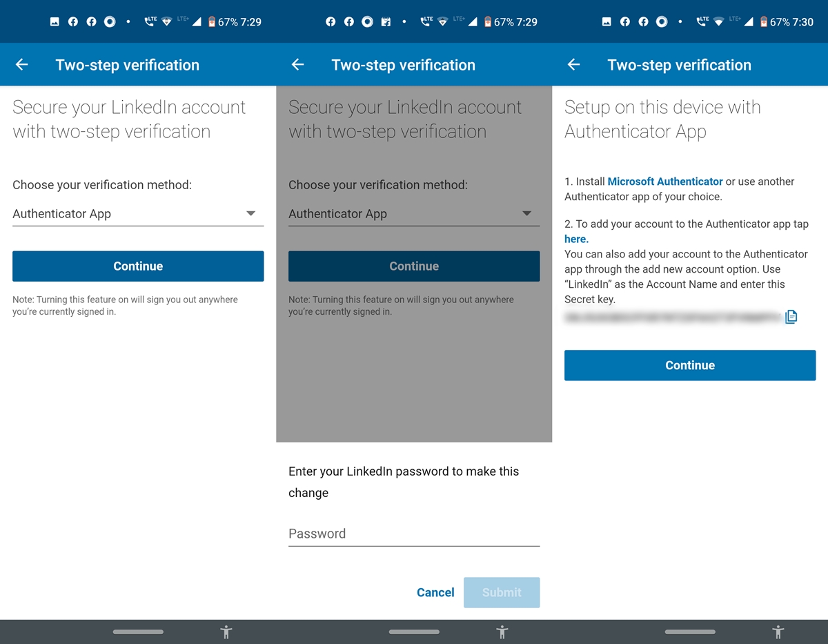Tap the image notification icon in left status bar

click(55, 22)
